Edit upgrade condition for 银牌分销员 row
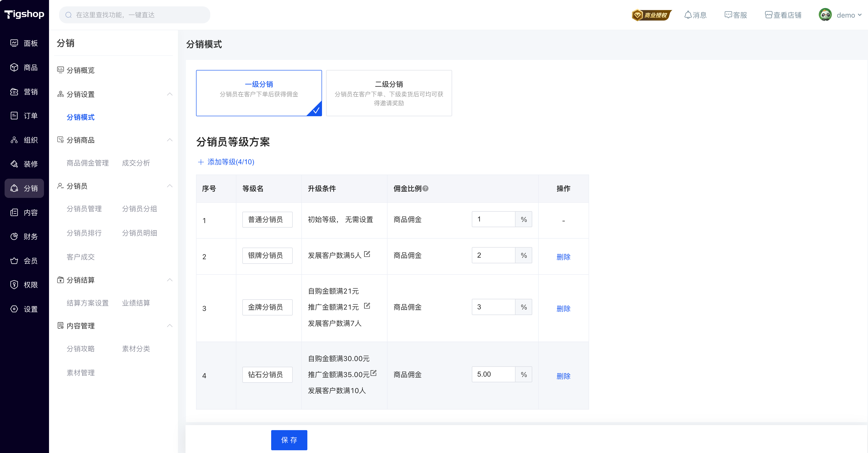The width and height of the screenshot is (868, 453). [x=367, y=254]
